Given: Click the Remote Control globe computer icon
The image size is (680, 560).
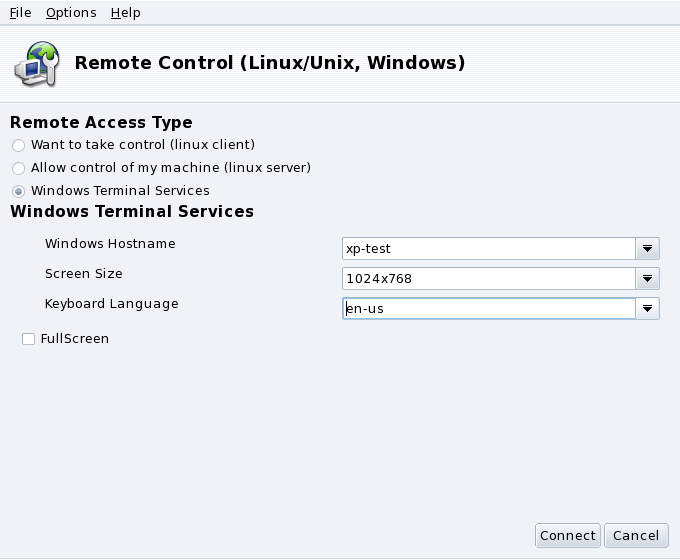Looking at the screenshot, I should [x=35, y=63].
